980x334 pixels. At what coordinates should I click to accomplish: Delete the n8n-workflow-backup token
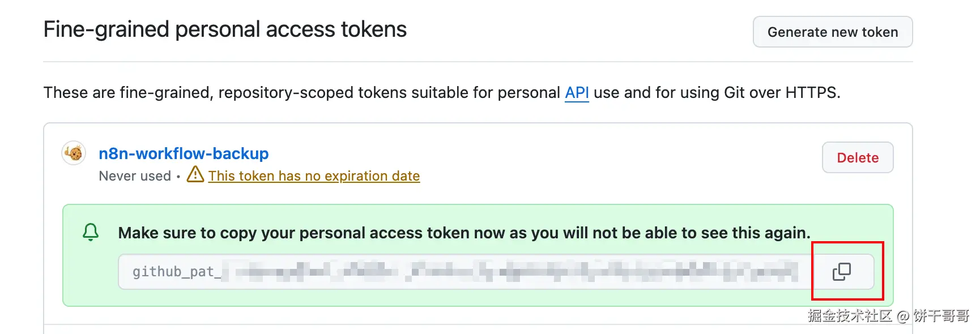pos(857,157)
